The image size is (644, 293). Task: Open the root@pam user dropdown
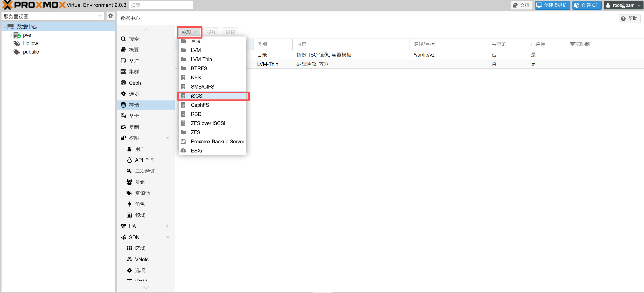(623, 5)
